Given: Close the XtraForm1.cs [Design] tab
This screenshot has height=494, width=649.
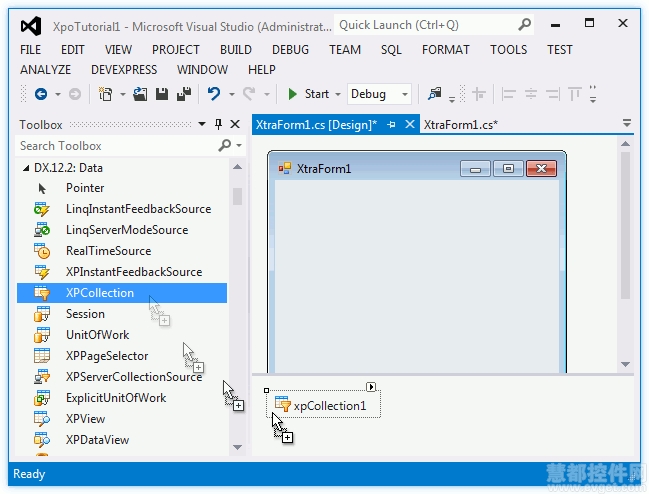Looking at the screenshot, I should point(410,124).
